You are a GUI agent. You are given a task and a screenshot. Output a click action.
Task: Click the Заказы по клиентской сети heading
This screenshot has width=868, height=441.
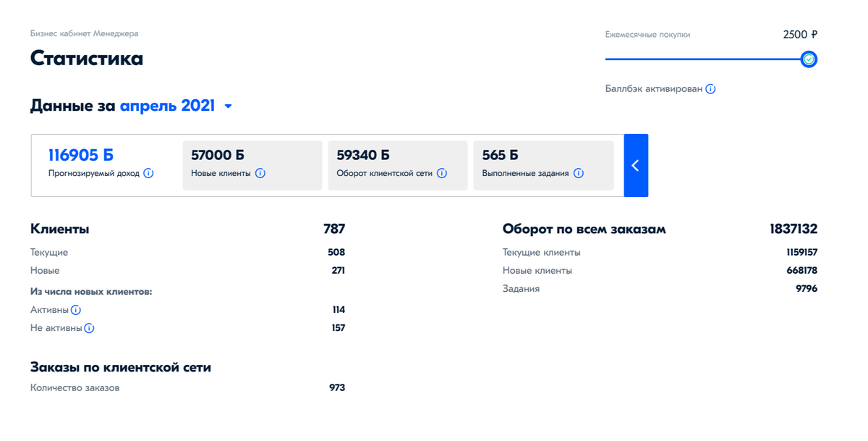click(121, 367)
